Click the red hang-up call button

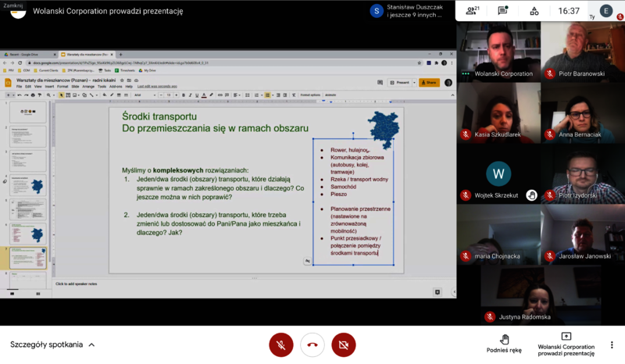pyautogui.click(x=312, y=344)
